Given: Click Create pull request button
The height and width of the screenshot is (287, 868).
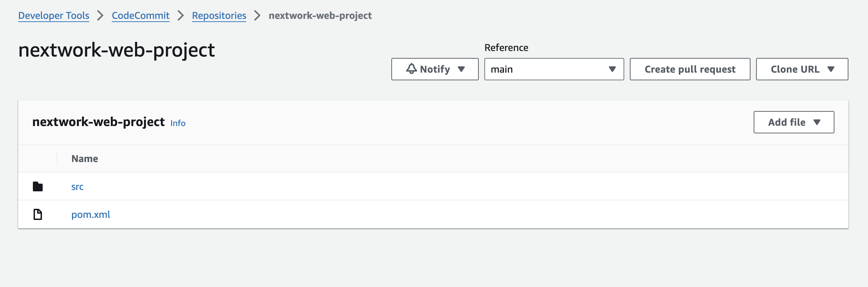Looking at the screenshot, I should pyautogui.click(x=690, y=69).
